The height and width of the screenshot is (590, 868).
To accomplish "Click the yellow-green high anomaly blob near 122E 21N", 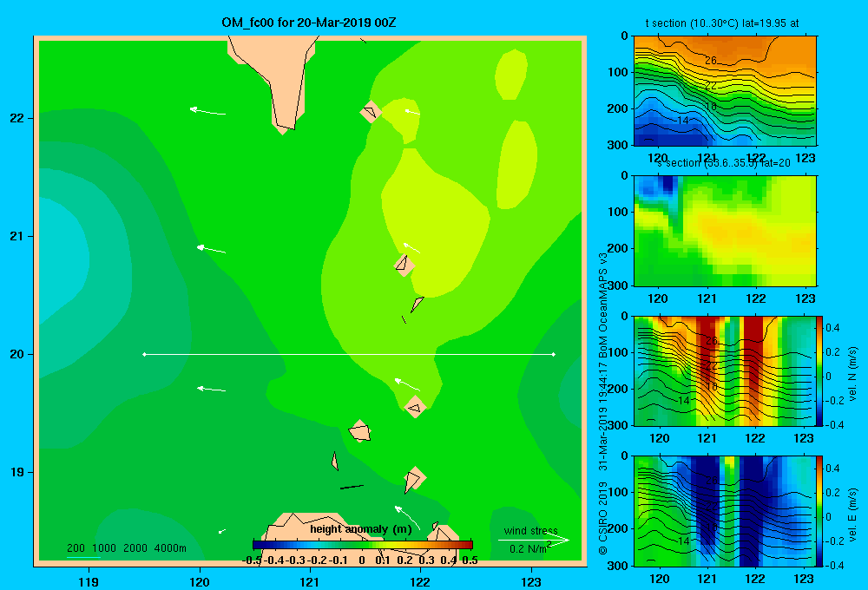I will 435,221.
